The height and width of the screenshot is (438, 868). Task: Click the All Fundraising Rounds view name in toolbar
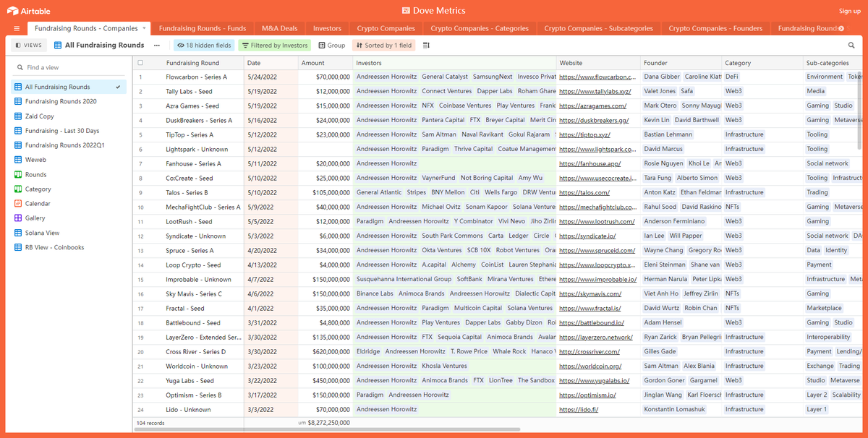pyautogui.click(x=105, y=45)
